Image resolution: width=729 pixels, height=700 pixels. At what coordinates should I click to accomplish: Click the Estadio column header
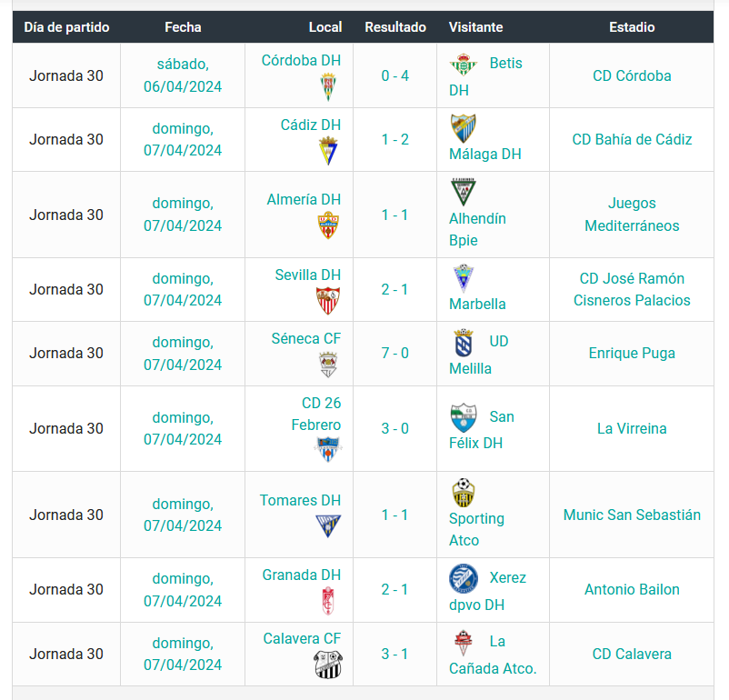632,27
